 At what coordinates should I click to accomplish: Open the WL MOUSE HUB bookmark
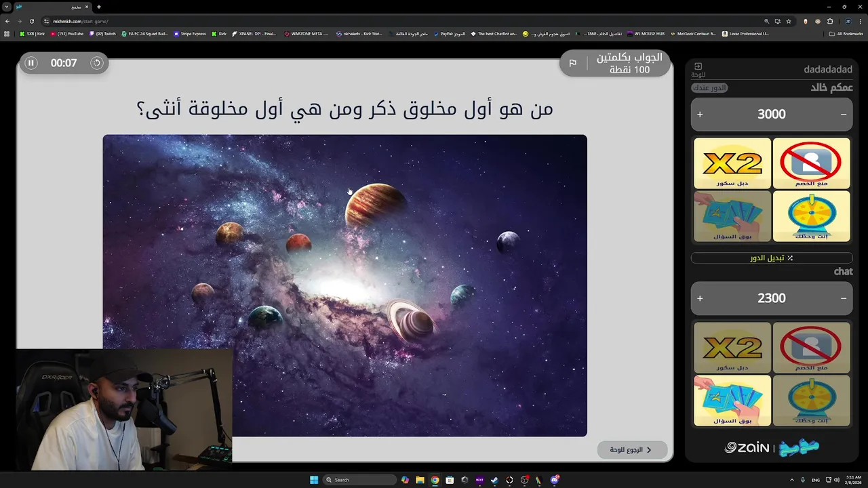pyautogui.click(x=646, y=33)
